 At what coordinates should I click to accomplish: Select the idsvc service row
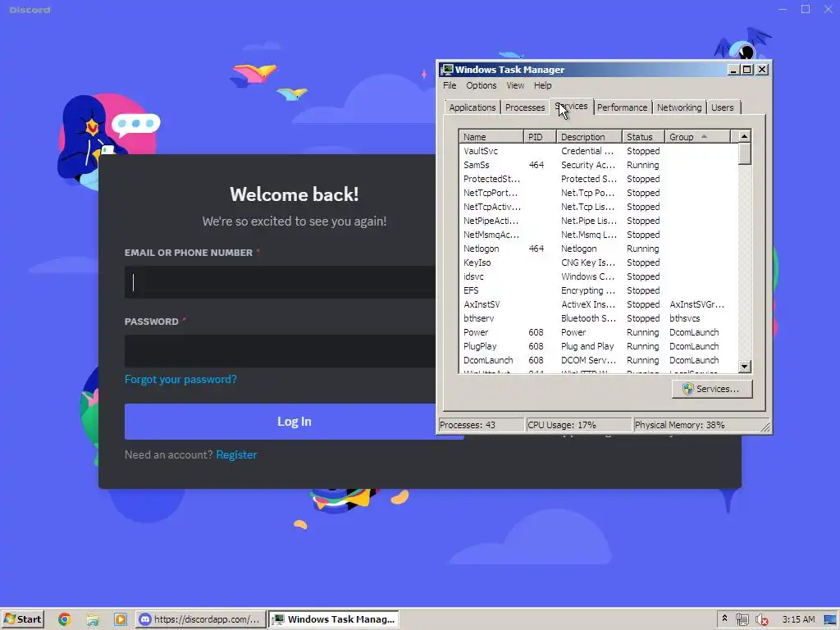coord(598,276)
